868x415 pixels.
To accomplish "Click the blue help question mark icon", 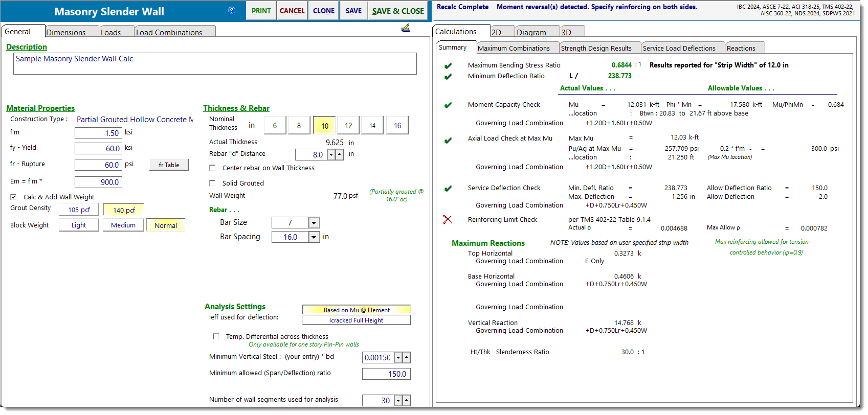I will (x=232, y=10).
